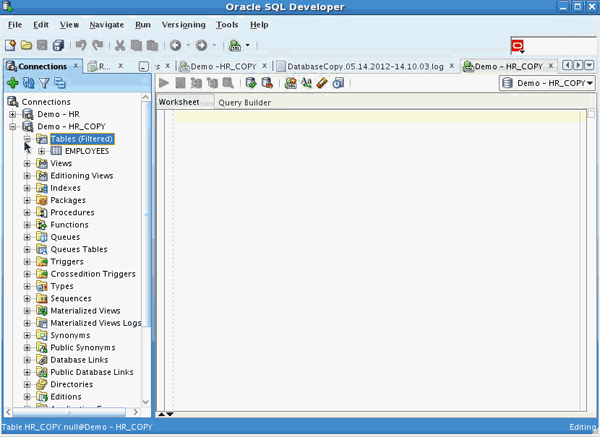Add new connection with green plus
Image resolution: width=600 pixels, height=437 pixels.
13,83
